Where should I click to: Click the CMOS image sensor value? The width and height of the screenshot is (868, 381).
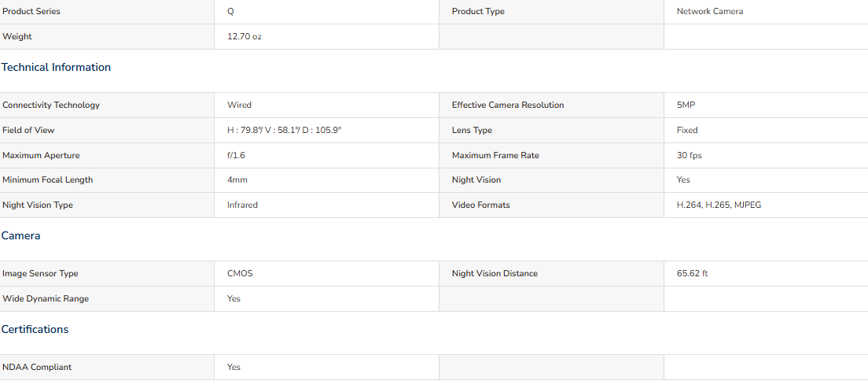[x=240, y=274]
